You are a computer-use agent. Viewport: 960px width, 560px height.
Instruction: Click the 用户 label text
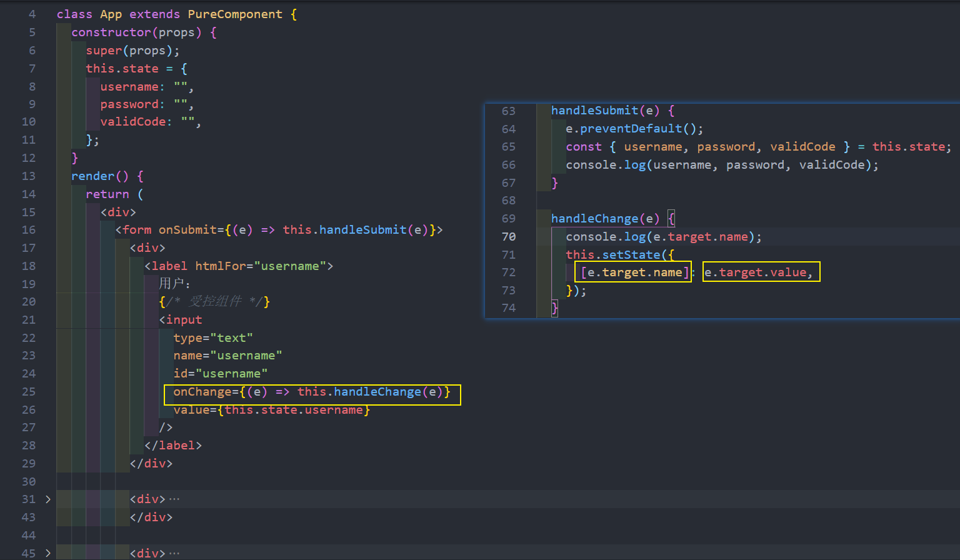pos(171,284)
